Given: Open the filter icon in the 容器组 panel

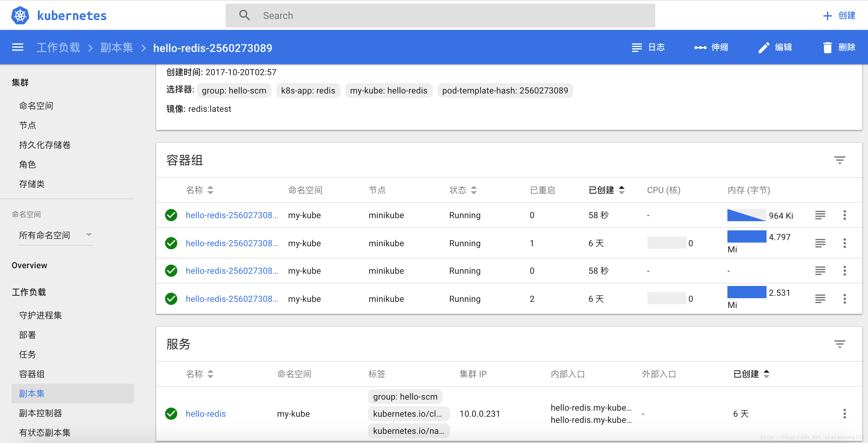Looking at the screenshot, I should tap(840, 160).
